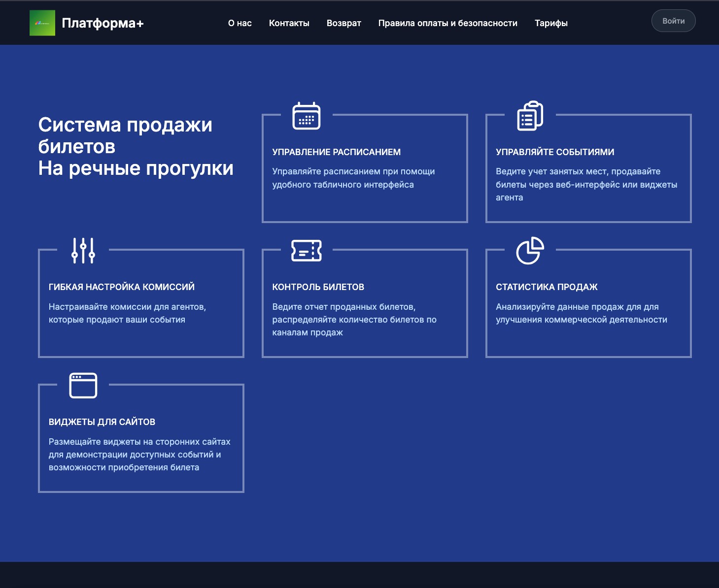Click the clipboard icon above Управляйте событиями
The height and width of the screenshot is (588, 719).
pos(529,117)
